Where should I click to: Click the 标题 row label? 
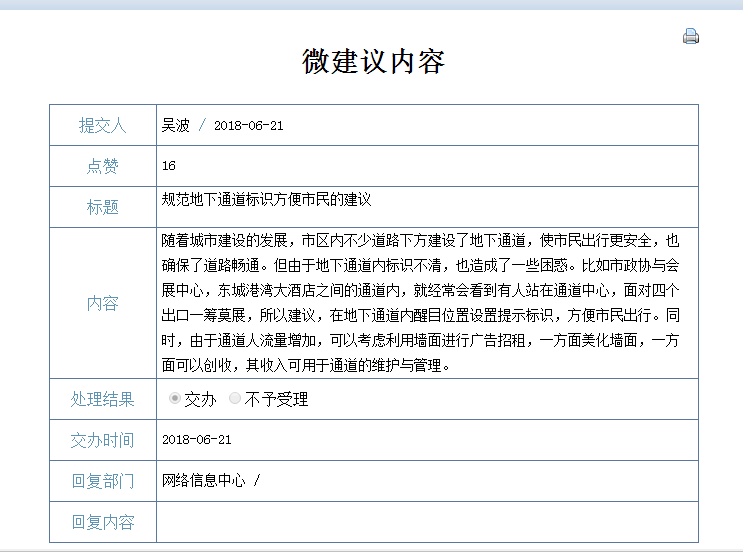[102, 207]
